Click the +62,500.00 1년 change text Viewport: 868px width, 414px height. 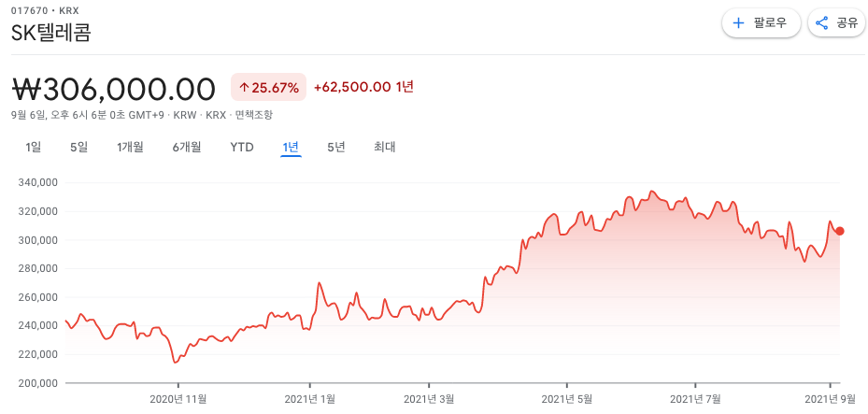363,87
